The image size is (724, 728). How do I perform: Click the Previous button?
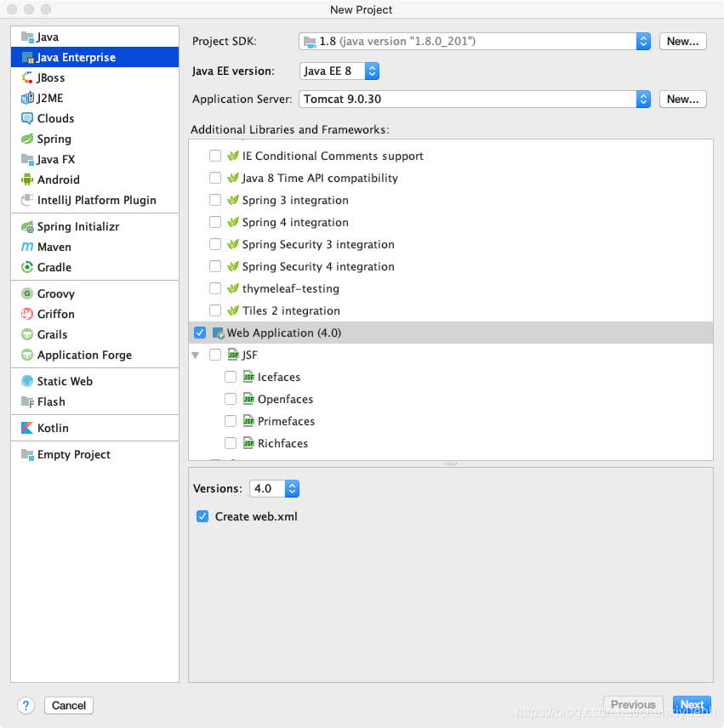click(633, 705)
